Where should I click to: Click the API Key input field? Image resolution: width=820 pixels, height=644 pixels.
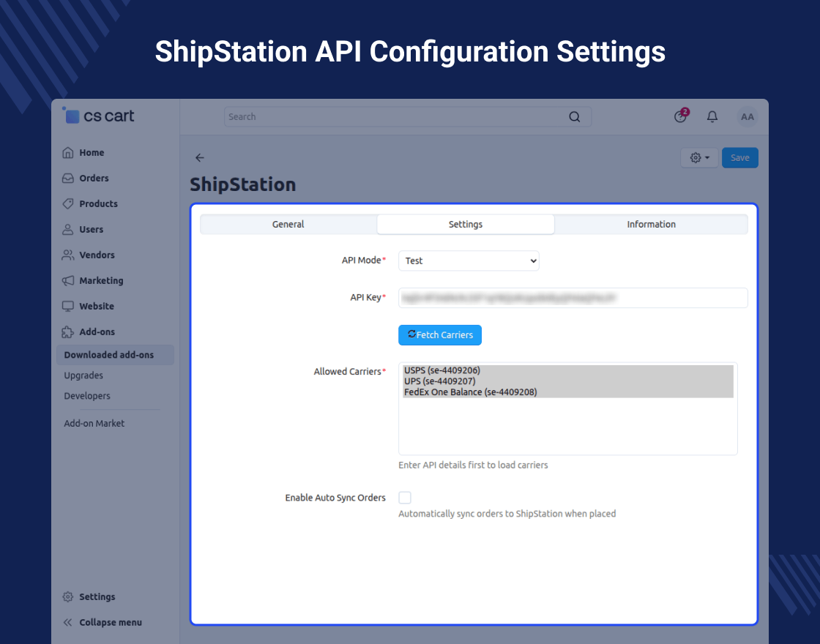[x=573, y=298]
